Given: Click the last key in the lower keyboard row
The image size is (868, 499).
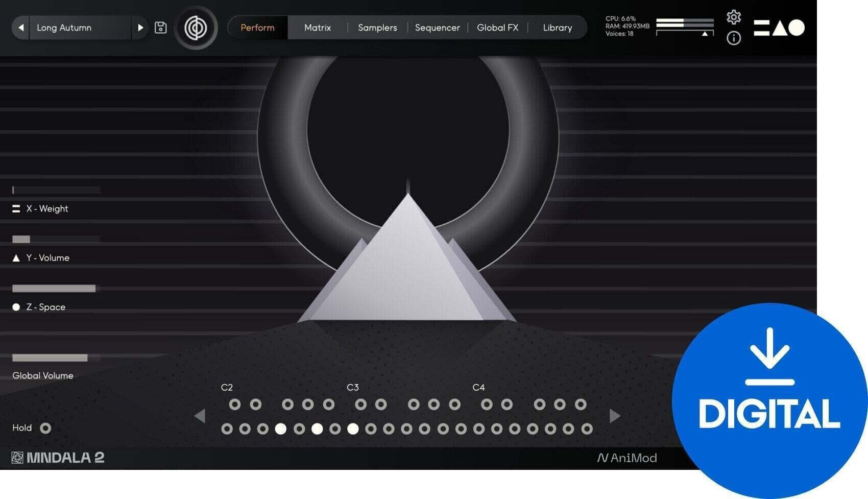Looking at the screenshot, I should click(x=587, y=429).
